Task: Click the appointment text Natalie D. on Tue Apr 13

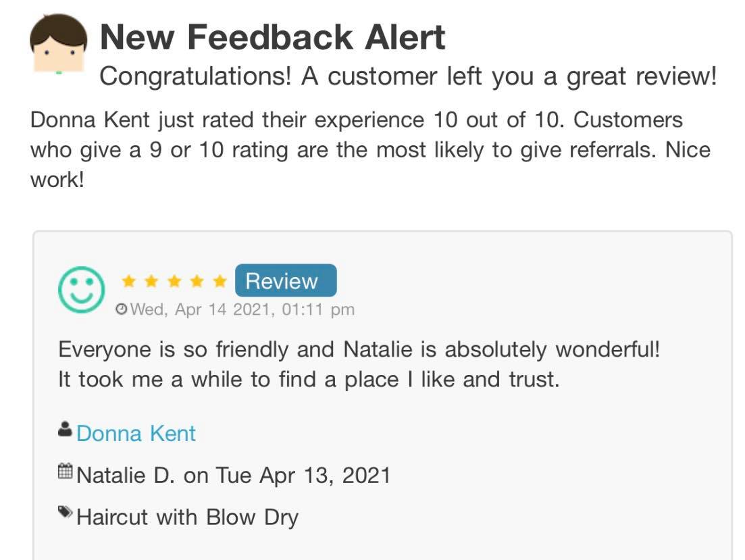Action: [x=234, y=475]
